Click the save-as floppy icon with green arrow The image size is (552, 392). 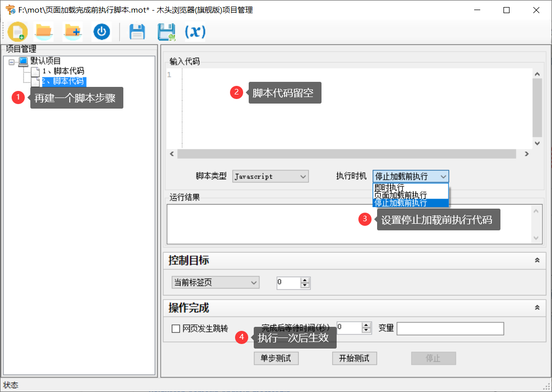166,32
